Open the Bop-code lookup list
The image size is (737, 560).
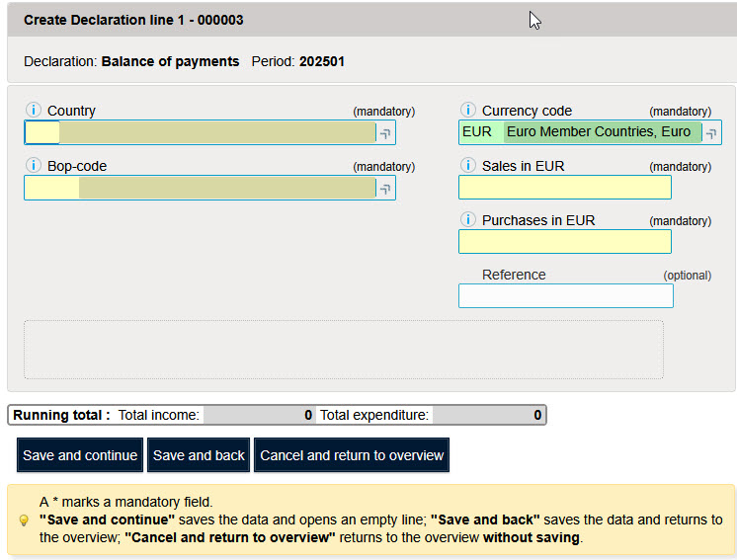pos(385,189)
